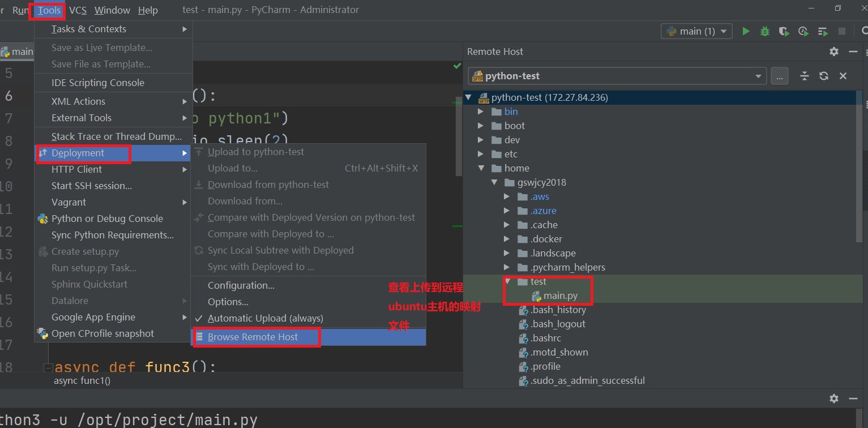The width and height of the screenshot is (868, 428).
Task: Open Tasks & Contexts submenu
Action: click(x=113, y=29)
